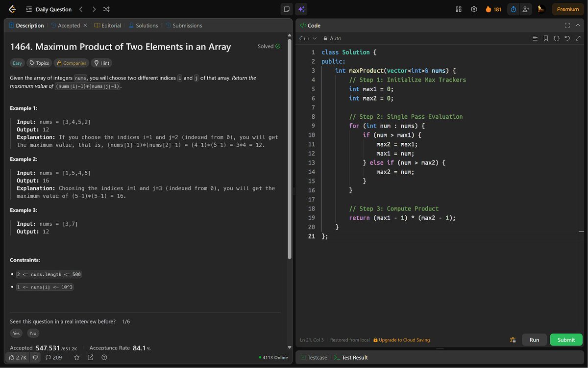Viewport: 588px width, 368px height.
Task: Collapse the Code panel chevron
Action: [578, 26]
